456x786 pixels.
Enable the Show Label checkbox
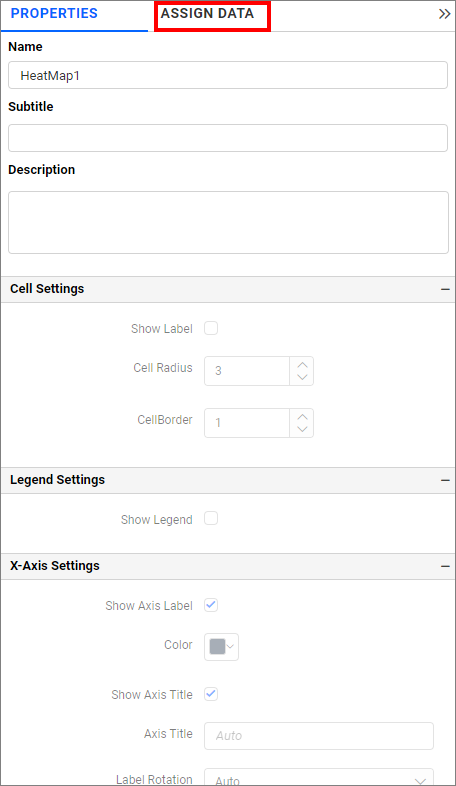211,328
